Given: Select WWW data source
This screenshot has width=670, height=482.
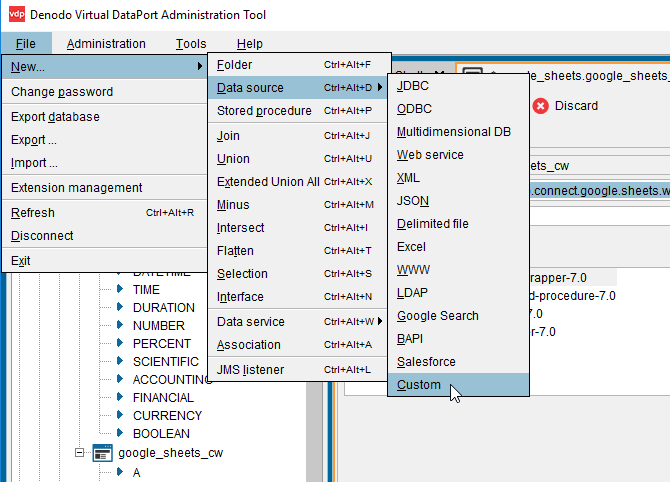Looking at the screenshot, I should point(458,270).
